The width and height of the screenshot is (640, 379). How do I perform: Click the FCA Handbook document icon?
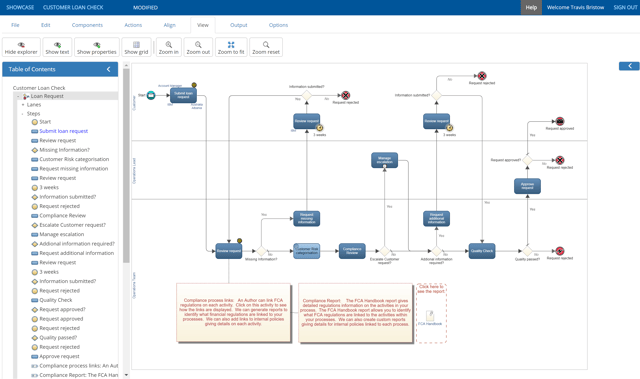pyautogui.click(x=430, y=315)
